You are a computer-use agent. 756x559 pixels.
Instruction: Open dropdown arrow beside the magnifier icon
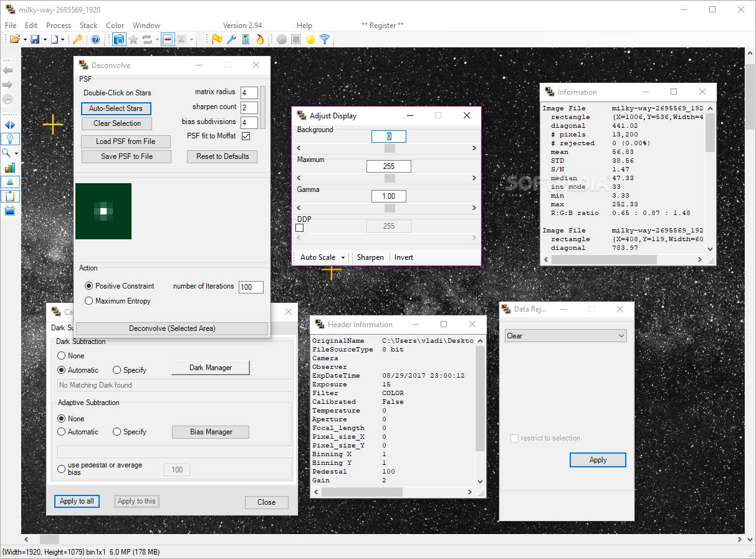click(x=16, y=153)
